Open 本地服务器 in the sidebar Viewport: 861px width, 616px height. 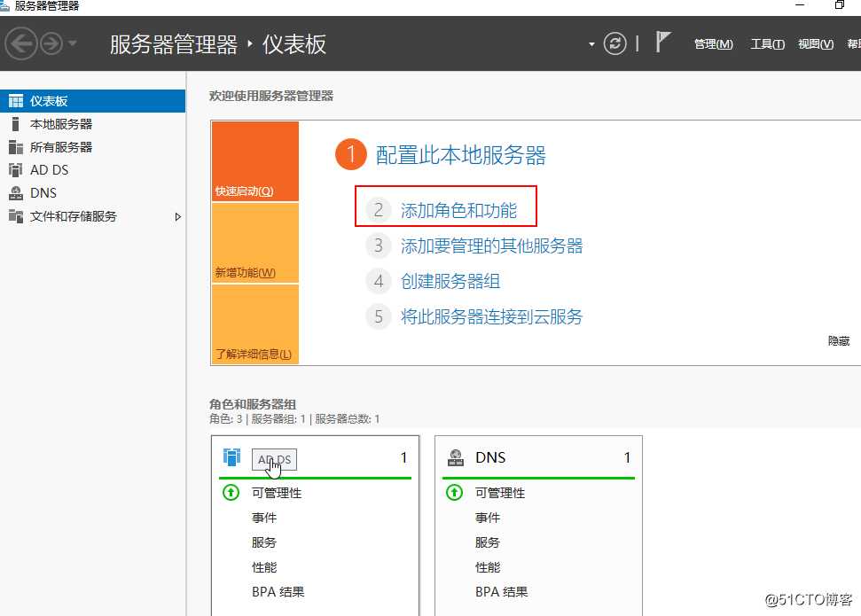93,124
